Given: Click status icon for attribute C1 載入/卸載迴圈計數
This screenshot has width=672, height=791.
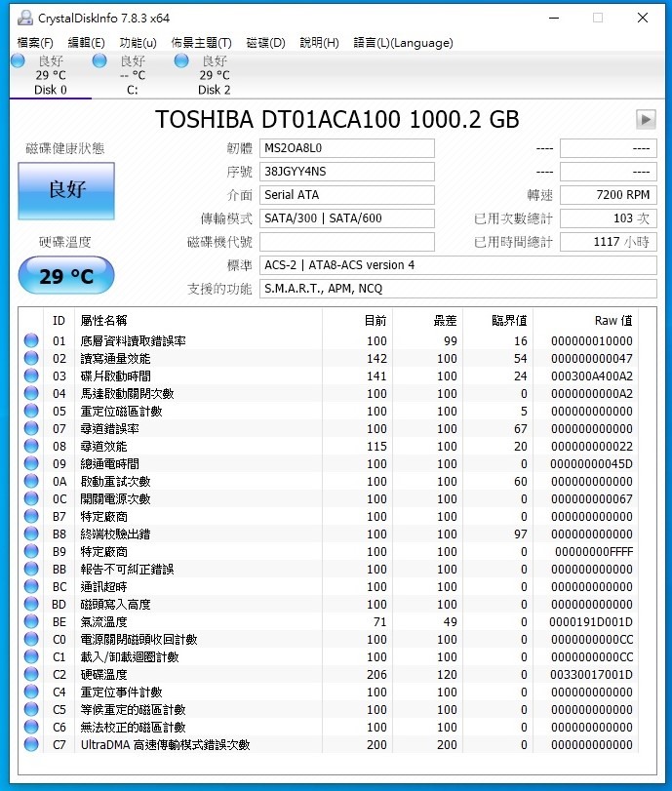Looking at the screenshot, I should pyautogui.click(x=31, y=656).
